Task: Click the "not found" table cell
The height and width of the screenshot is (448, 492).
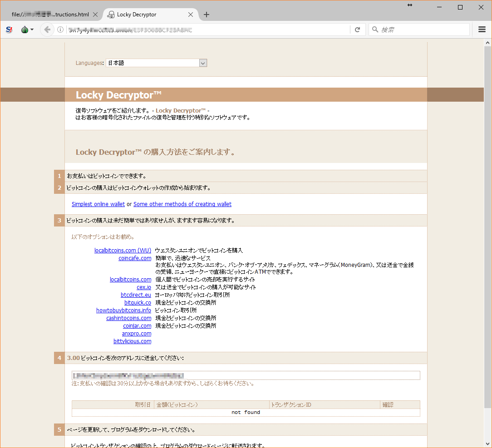Action: (246, 412)
